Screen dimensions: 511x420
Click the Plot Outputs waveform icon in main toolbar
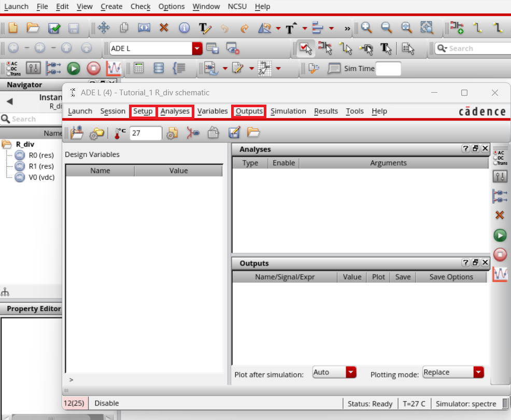point(113,68)
